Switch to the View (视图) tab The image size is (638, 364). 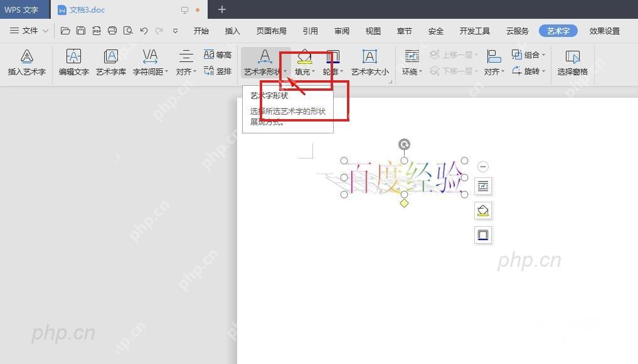coord(373,31)
